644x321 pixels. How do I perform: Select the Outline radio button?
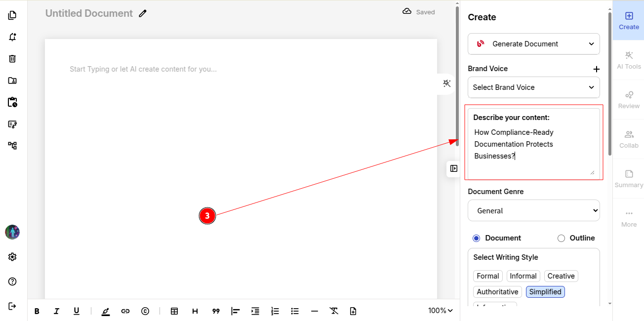561,238
